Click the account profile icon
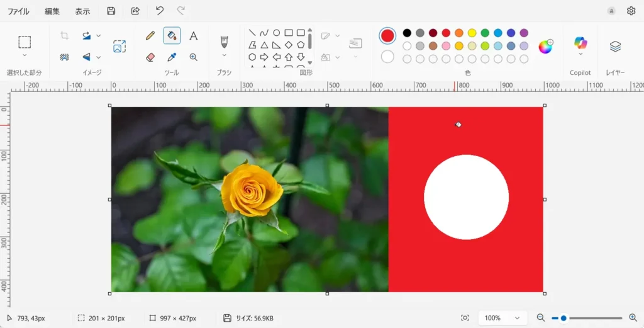Image resolution: width=644 pixels, height=328 pixels. [611, 11]
